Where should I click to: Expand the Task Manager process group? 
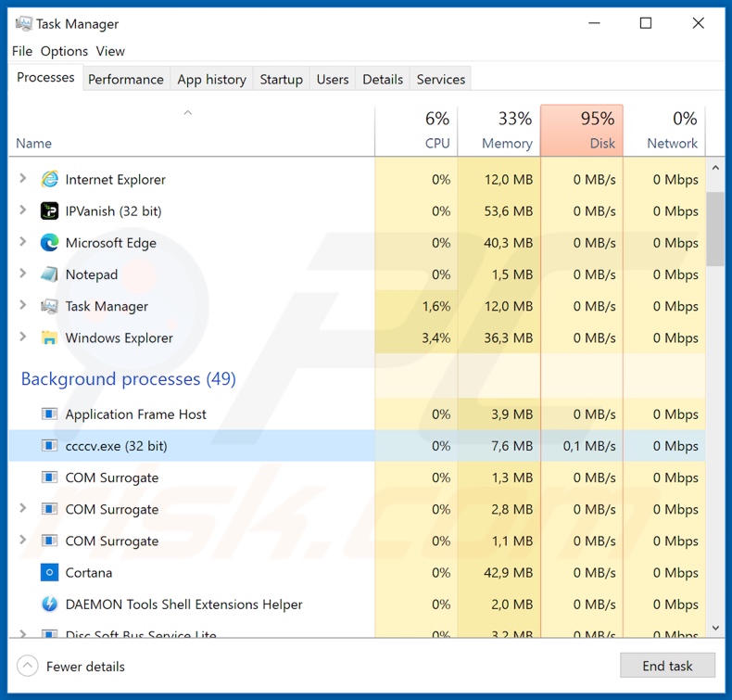[22, 305]
